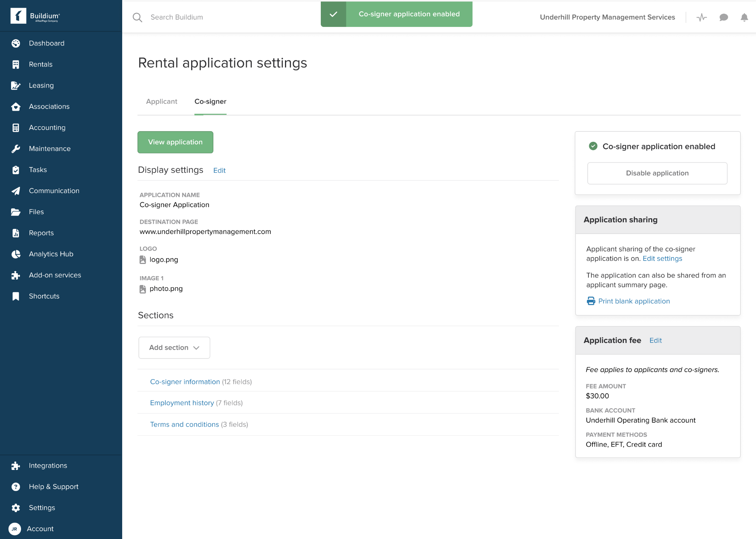The height and width of the screenshot is (539, 756).
Task: Open the Shortcuts bookmark section
Action: (x=44, y=296)
